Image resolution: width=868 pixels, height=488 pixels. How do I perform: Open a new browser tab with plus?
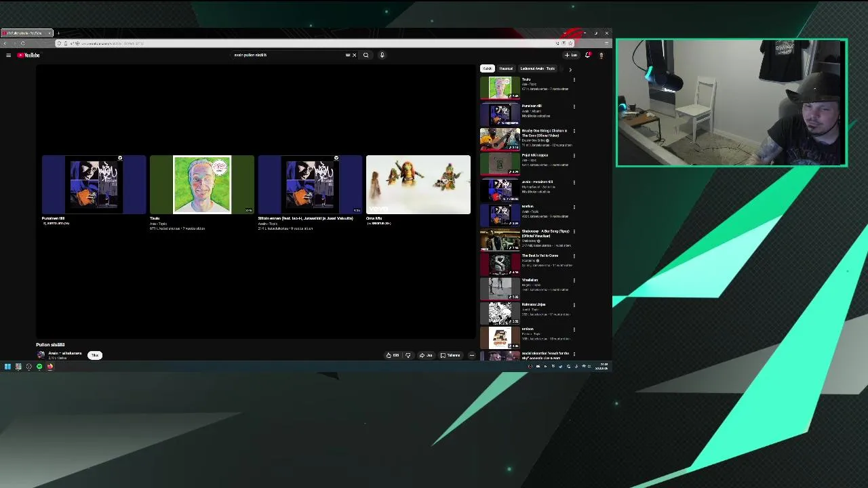pos(58,33)
